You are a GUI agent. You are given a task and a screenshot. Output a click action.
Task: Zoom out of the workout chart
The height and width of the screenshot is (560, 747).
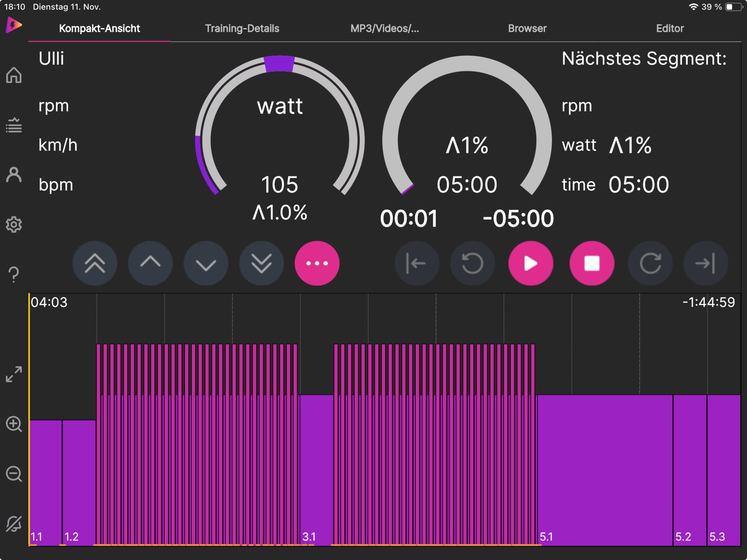click(x=14, y=474)
